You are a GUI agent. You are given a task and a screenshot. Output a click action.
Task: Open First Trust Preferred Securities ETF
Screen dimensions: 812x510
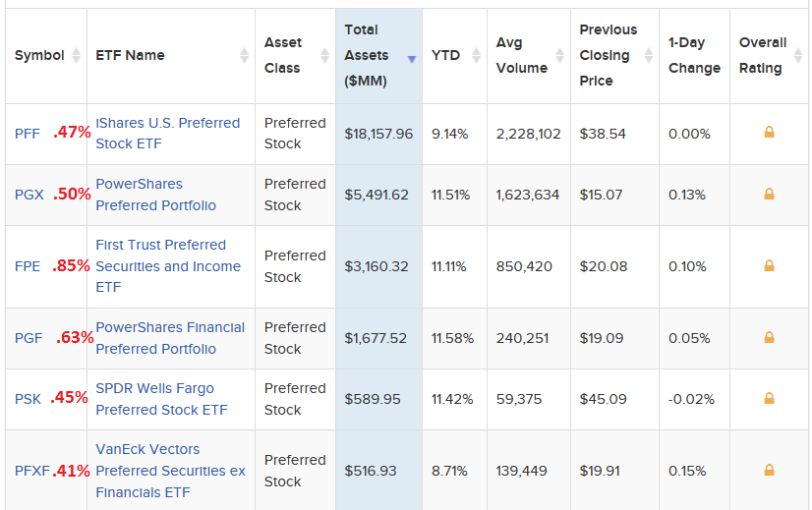click(x=167, y=265)
